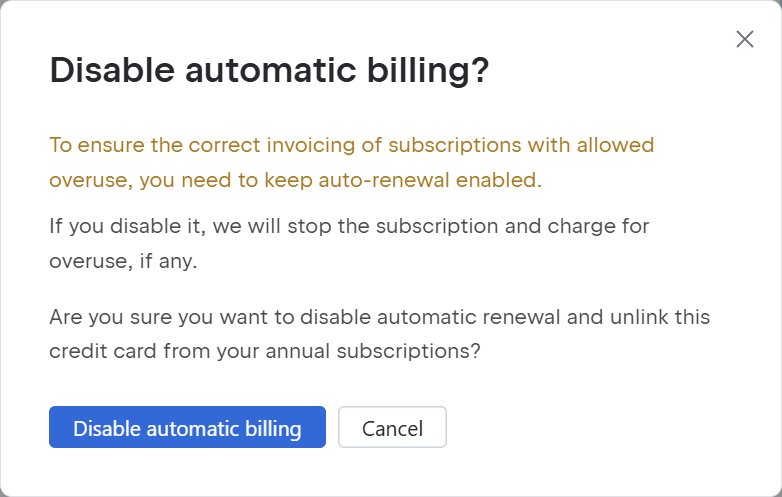Screen dimensions: 782x497
Task: Confirm with the Disable automatic billing button
Action: pos(187,428)
